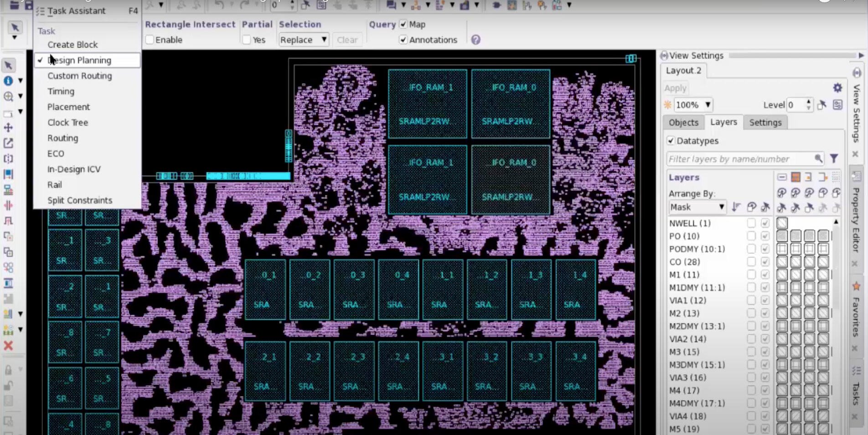Open the Arrange By Mask dropdown
Image resolution: width=868 pixels, height=435 pixels.
tap(697, 207)
